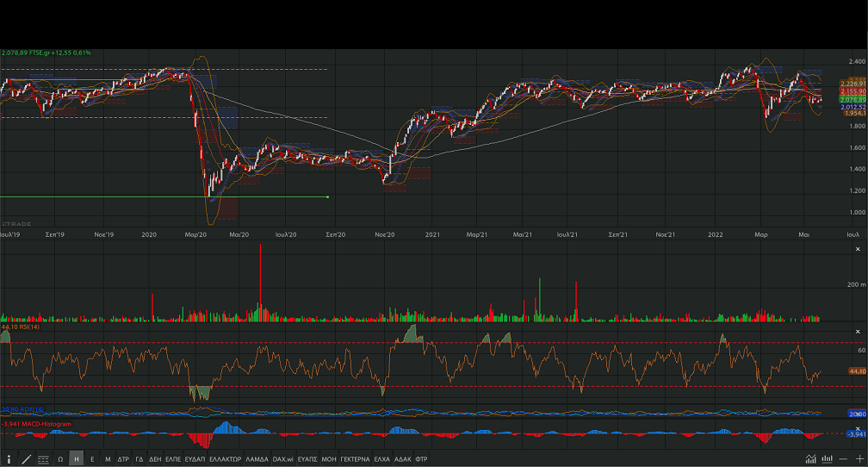Open the chart settings list icon
The image size is (868, 467).
click(x=43, y=459)
